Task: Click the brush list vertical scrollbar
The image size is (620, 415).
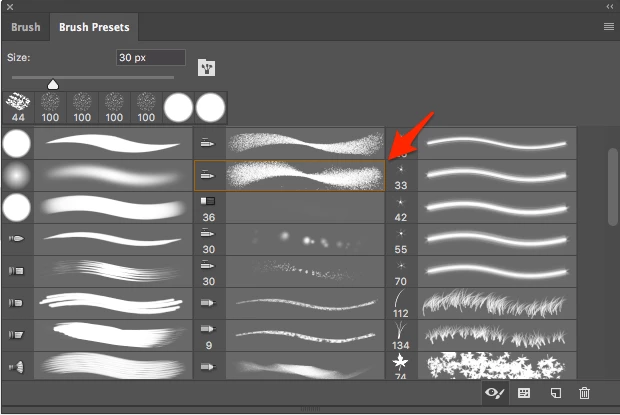Action: click(x=612, y=187)
